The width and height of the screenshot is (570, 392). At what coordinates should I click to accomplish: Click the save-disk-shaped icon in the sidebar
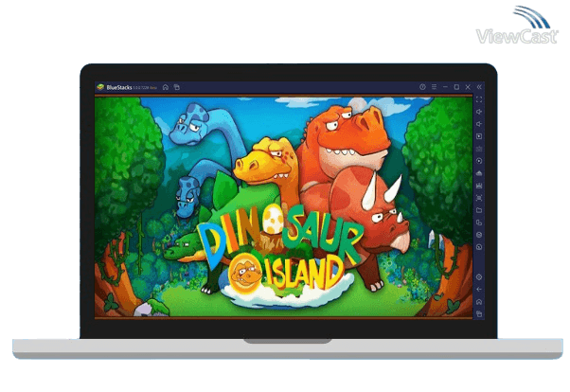coord(479,186)
